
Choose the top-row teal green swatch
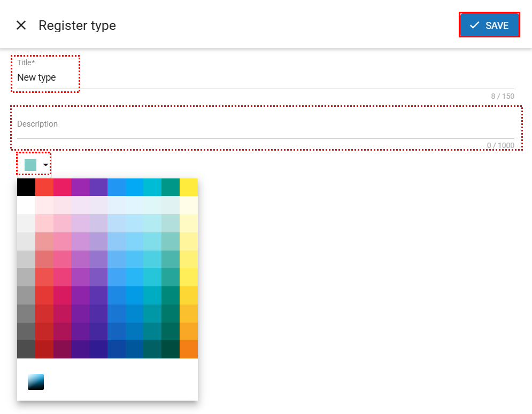click(x=171, y=188)
